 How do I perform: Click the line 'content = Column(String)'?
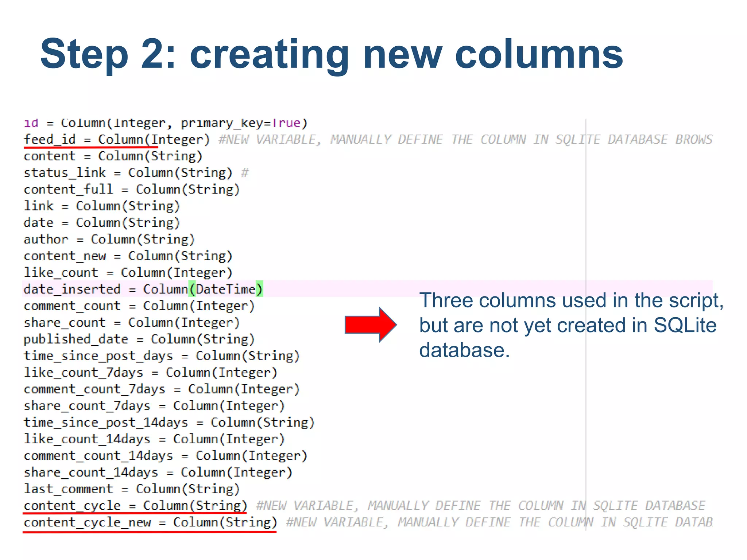coord(113,156)
